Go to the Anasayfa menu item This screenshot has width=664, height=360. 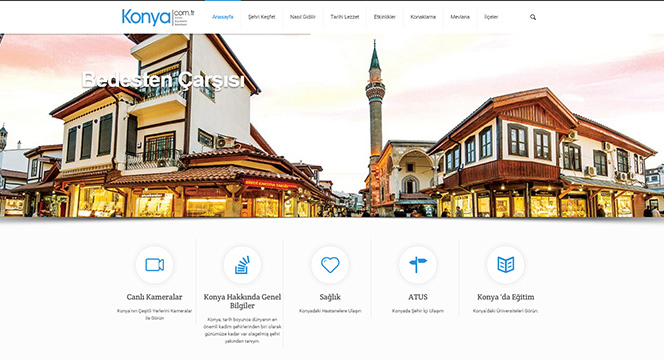pos(223,17)
